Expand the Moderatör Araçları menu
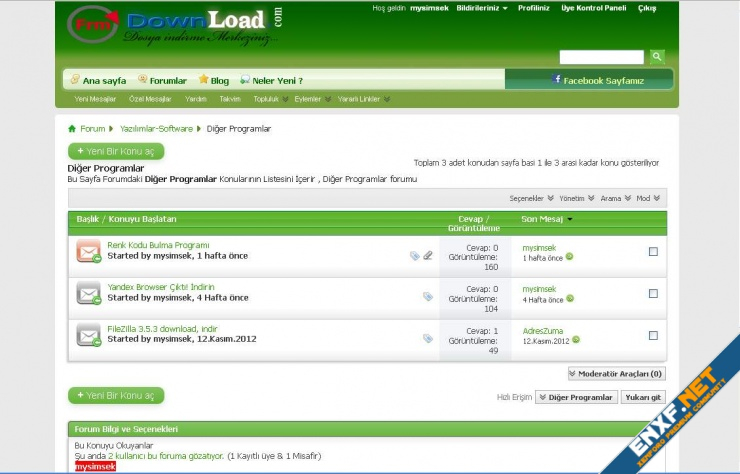This screenshot has width=740, height=474. coord(616,374)
